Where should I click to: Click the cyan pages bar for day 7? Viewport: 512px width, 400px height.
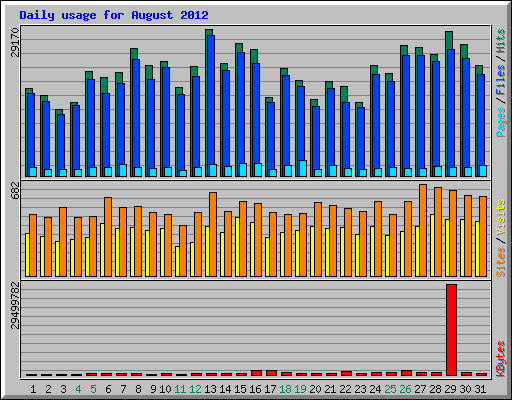click(x=123, y=170)
